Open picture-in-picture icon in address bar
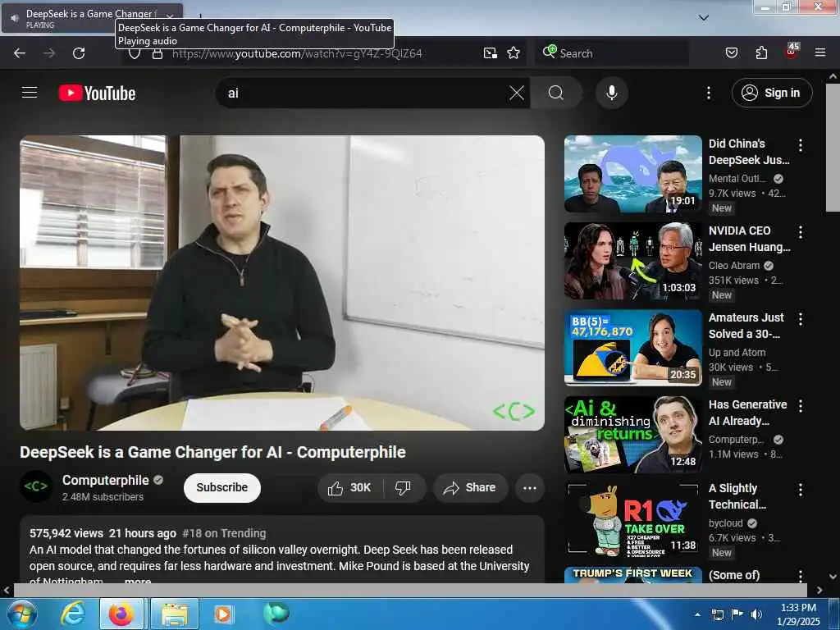This screenshot has width=840, height=630. click(490, 53)
